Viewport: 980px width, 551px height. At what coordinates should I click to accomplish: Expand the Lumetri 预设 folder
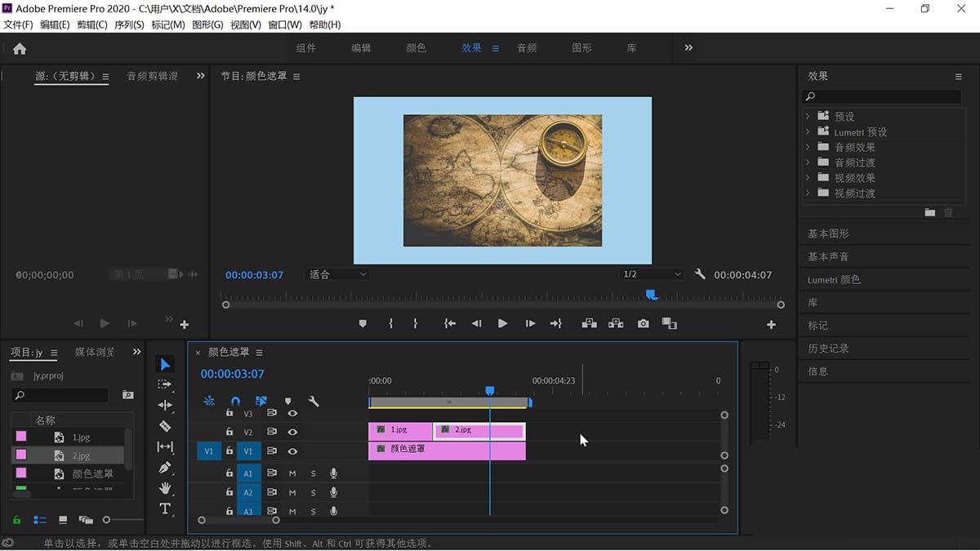tap(808, 131)
